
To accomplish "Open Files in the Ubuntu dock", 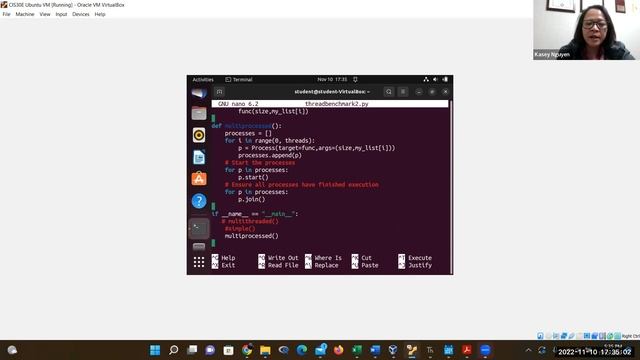I will 199,113.
